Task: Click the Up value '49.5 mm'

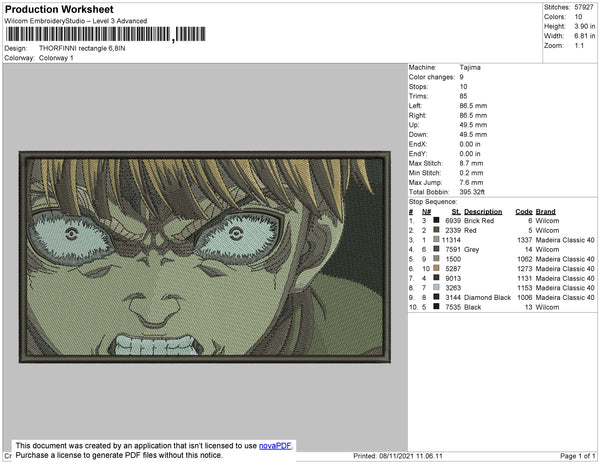Action: [x=473, y=125]
